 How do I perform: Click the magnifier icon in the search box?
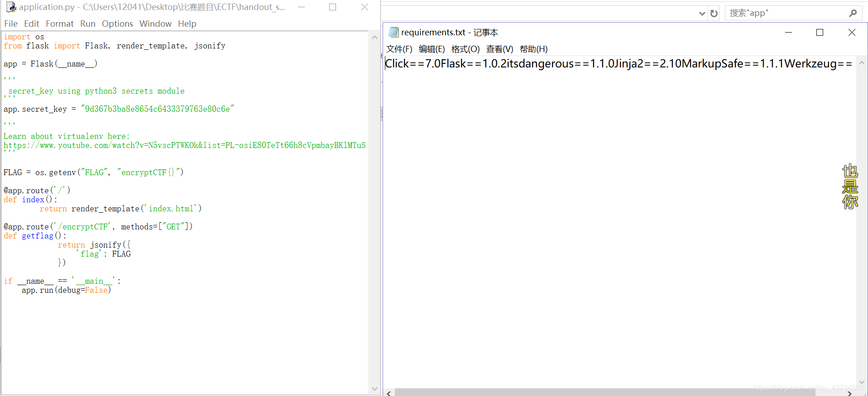pos(853,13)
